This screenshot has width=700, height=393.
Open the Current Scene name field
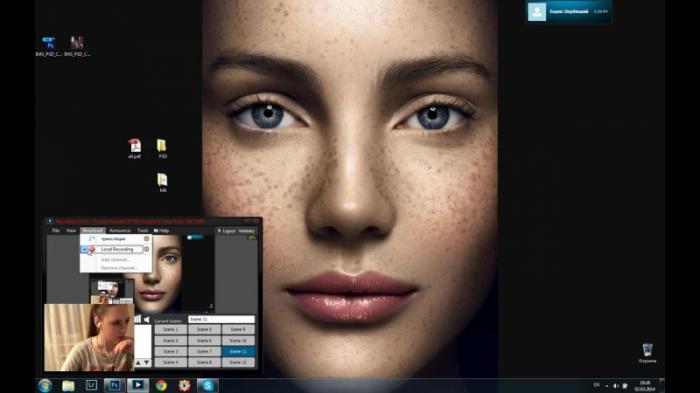(221, 319)
